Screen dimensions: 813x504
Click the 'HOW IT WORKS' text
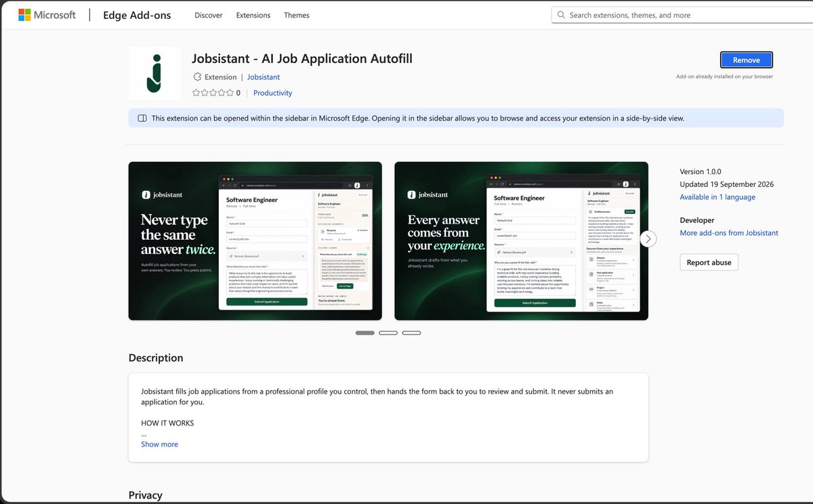167,423
